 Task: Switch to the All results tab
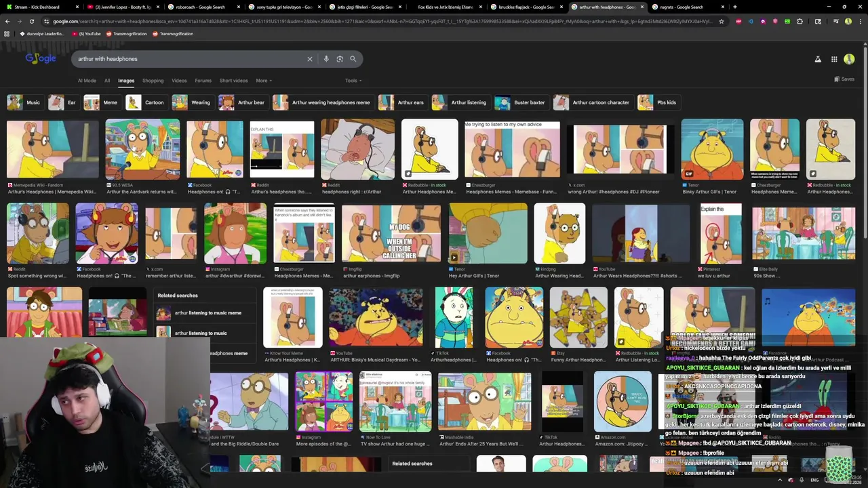click(x=107, y=81)
